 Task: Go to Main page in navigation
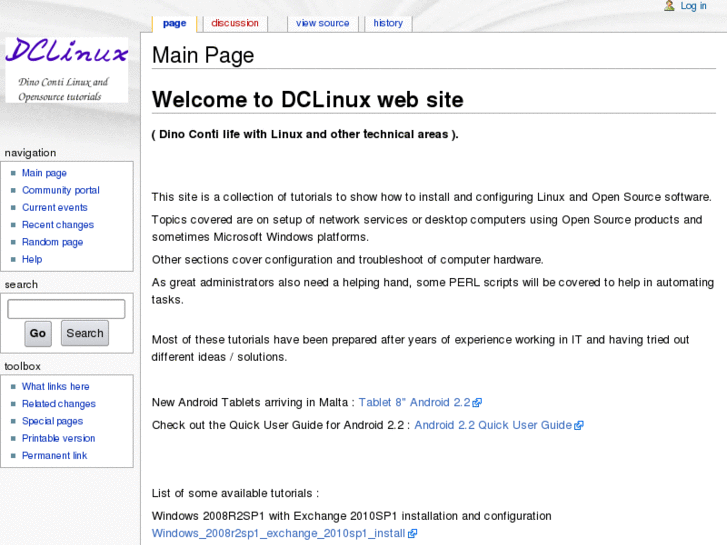(x=45, y=173)
